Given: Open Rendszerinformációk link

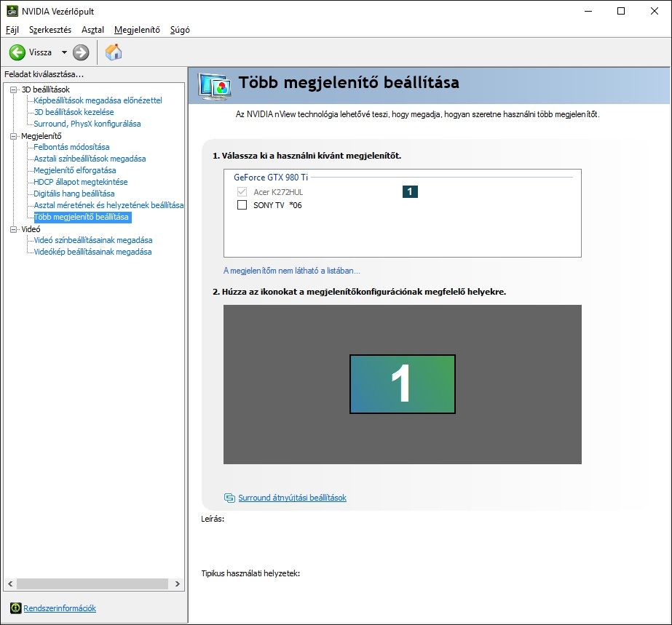Looking at the screenshot, I should coord(60,608).
